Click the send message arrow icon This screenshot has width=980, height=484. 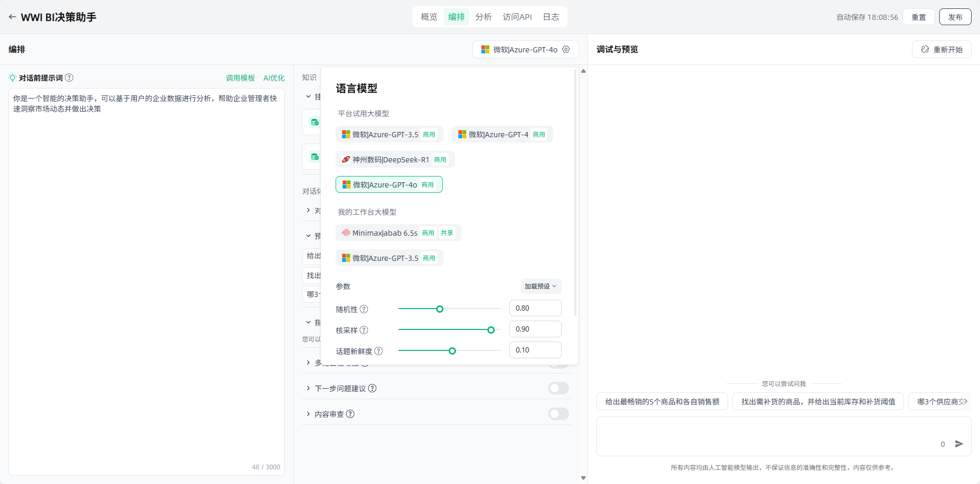[959, 444]
